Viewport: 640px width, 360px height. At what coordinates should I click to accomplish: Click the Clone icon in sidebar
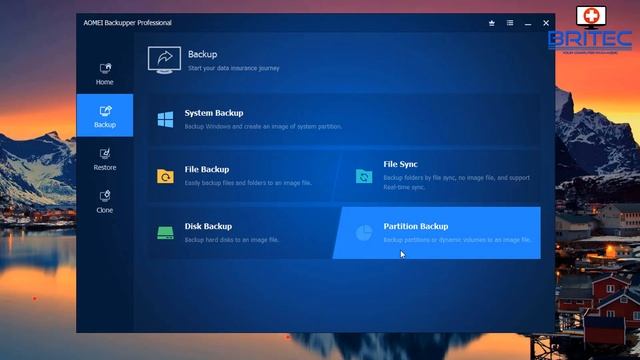coord(105,196)
